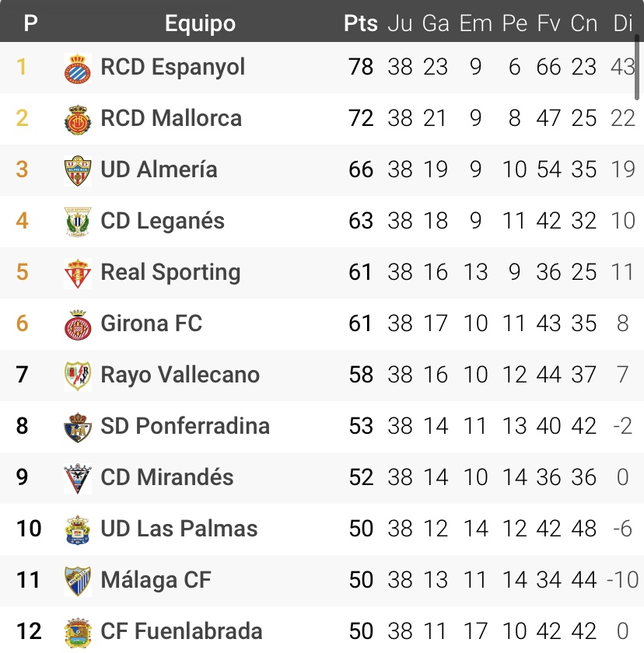Click the Ju column header

(x=401, y=23)
